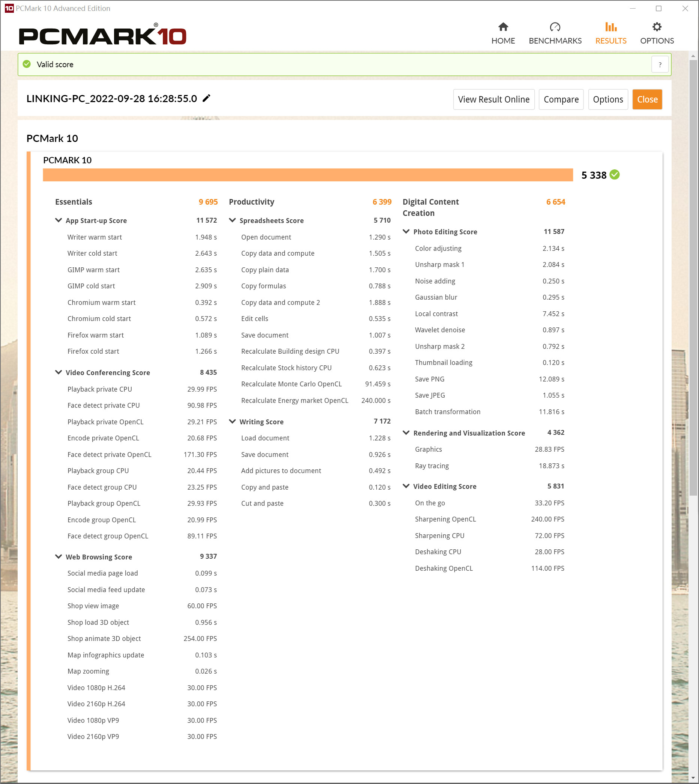
Task: Click the Compare button
Action: point(561,100)
